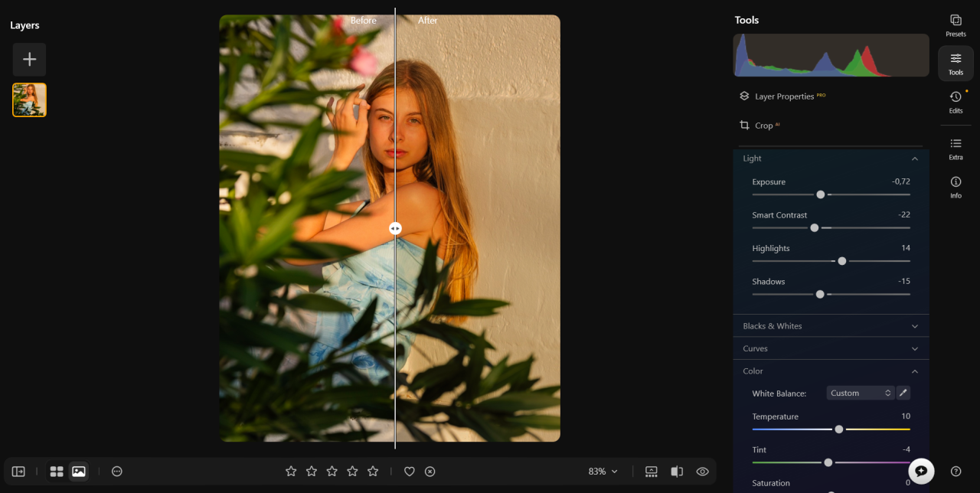Image resolution: width=980 pixels, height=493 pixels.
Task: Open the 83% zoom dropdown
Action: 603,472
